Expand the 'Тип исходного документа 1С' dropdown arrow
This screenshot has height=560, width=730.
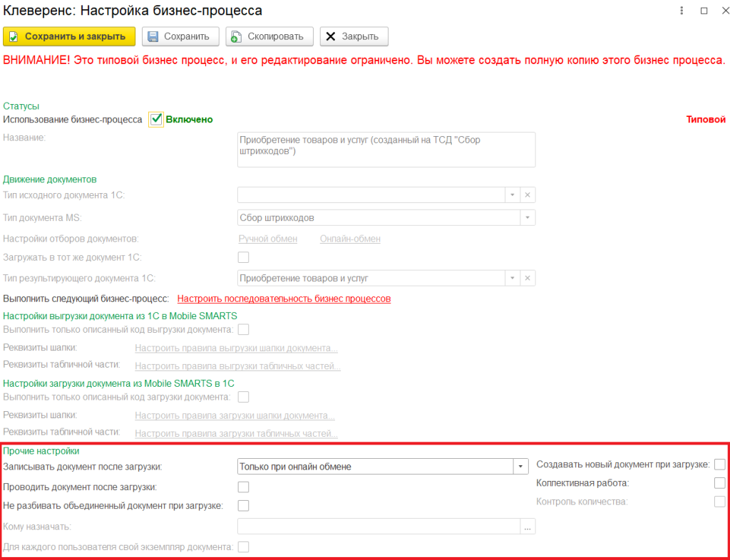512,195
